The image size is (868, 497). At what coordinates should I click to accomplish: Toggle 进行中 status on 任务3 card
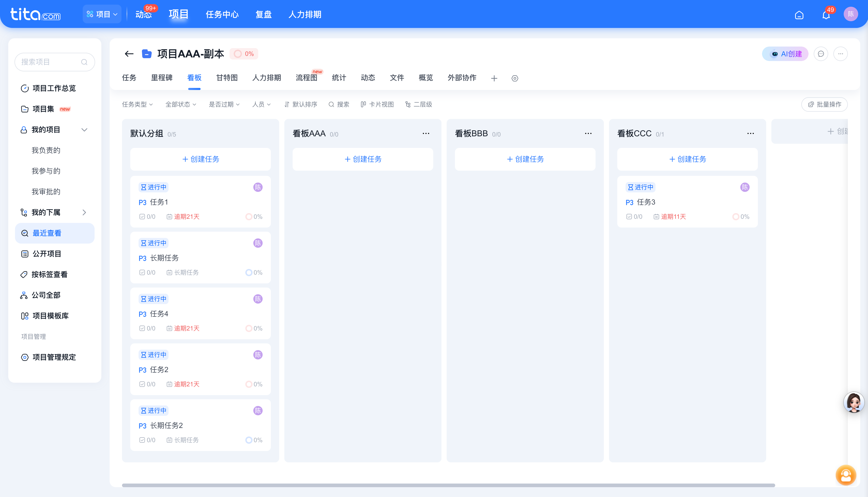[641, 187]
